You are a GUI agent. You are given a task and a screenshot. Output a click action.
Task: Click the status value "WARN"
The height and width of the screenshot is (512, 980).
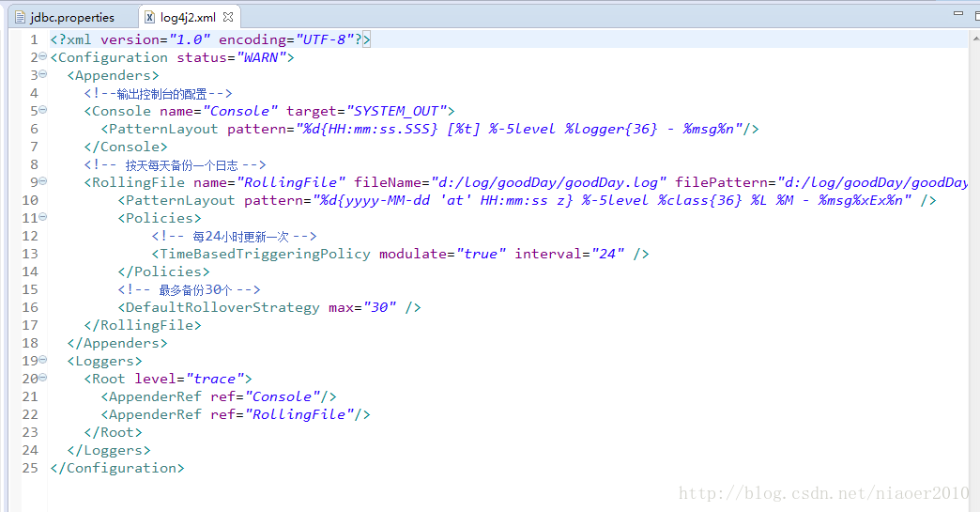(x=261, y=57)
